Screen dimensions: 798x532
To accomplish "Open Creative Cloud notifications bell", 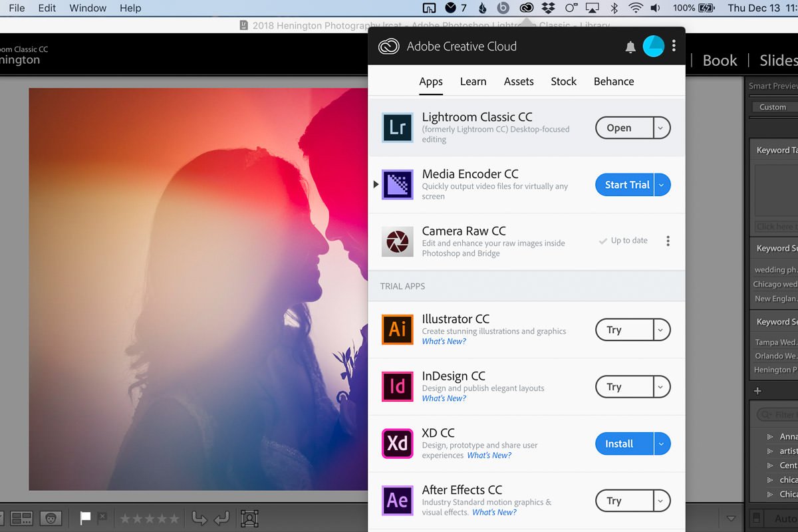I will point(630,47).
